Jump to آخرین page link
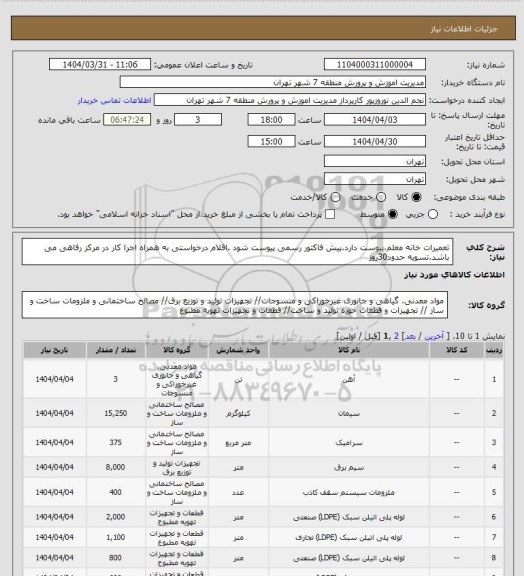524x576 pixels. pos(434,336)
